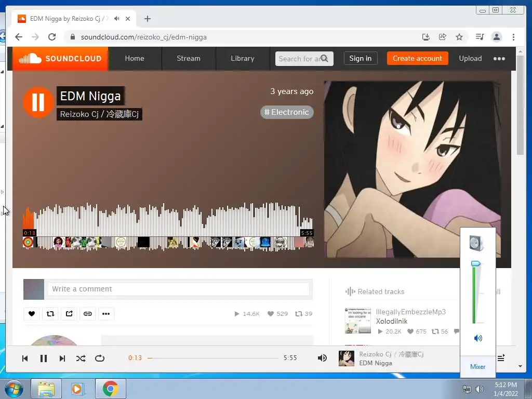
Task: Open the Stream nav tab
Action: (x=189, y=58)
